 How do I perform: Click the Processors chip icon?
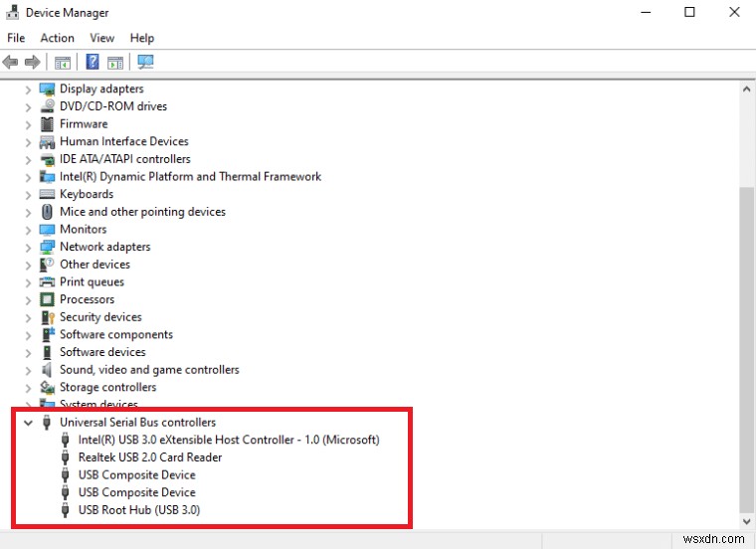[48, 299]
